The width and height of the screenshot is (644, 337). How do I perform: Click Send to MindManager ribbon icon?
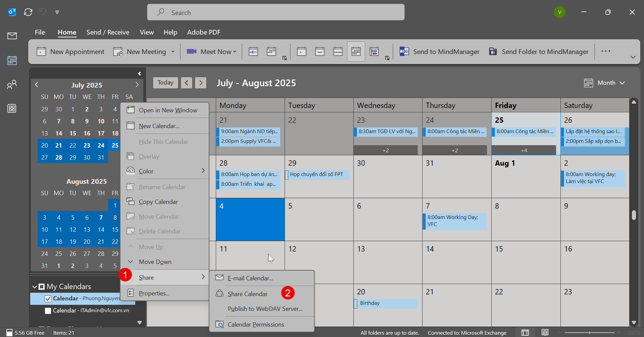[404, 52]
